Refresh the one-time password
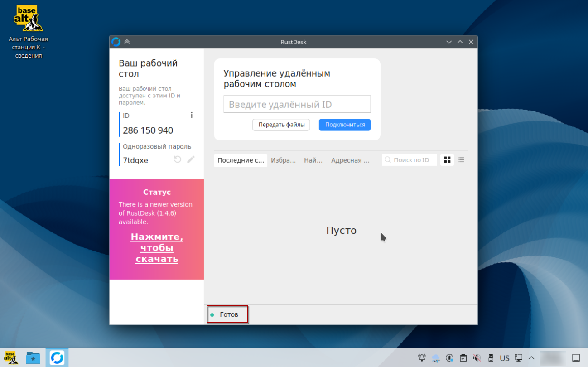Screen dimensions: 588x367 click(177, 159)
